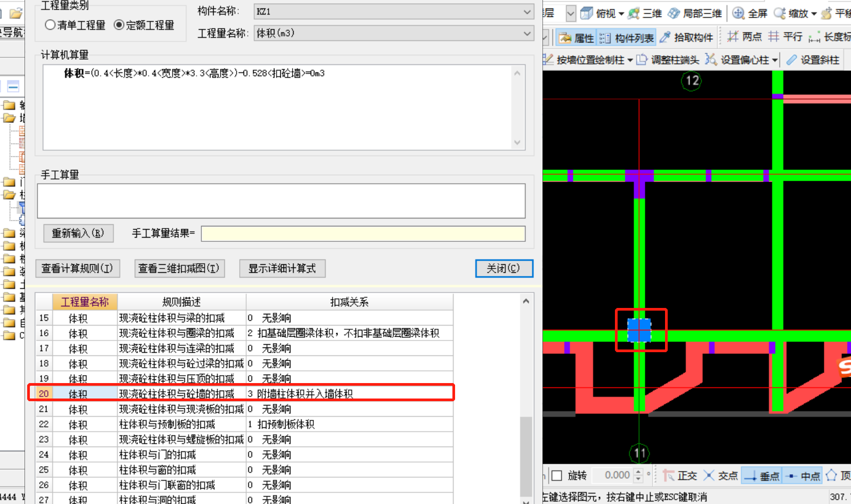Viewport: 851px width, 504px height.
Task: Click 设置斜柱 tool
Action: point(813,60)
